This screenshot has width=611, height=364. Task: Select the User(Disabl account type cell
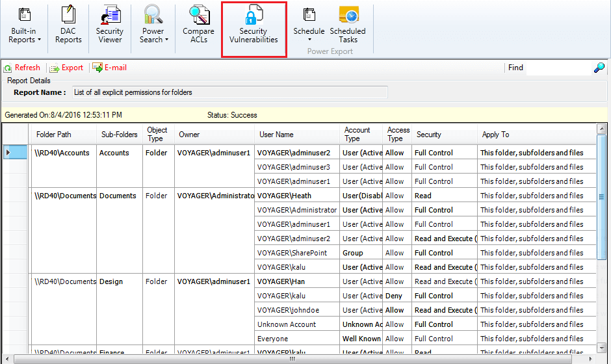[x=361, y=196]
